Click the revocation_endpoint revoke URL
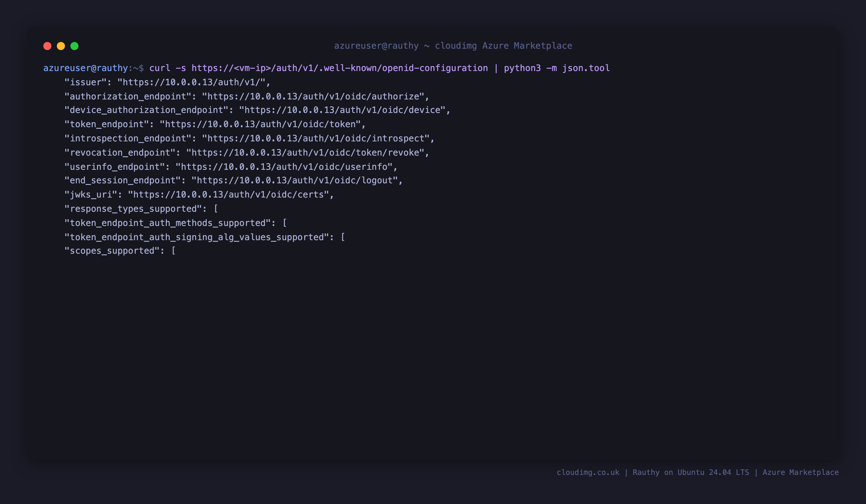Viewport: 866px width, 504px height. click(x=305, y=153)
